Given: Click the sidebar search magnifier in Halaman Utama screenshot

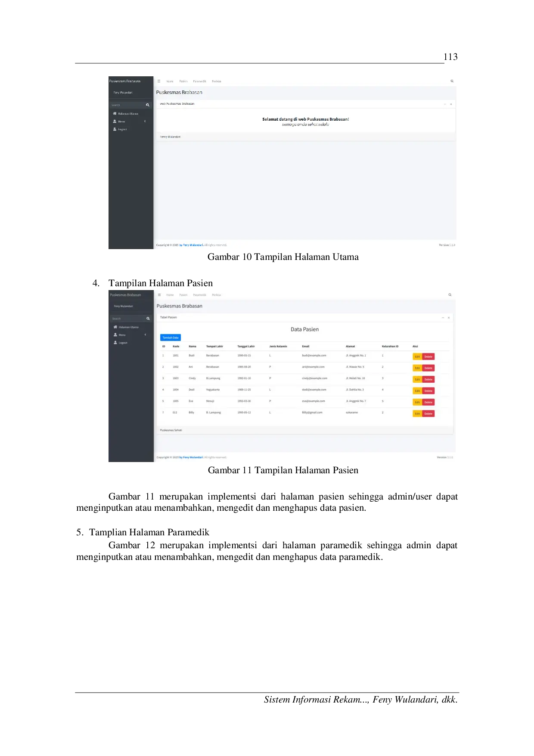Looking at the screenshot, I should (148, 105).
